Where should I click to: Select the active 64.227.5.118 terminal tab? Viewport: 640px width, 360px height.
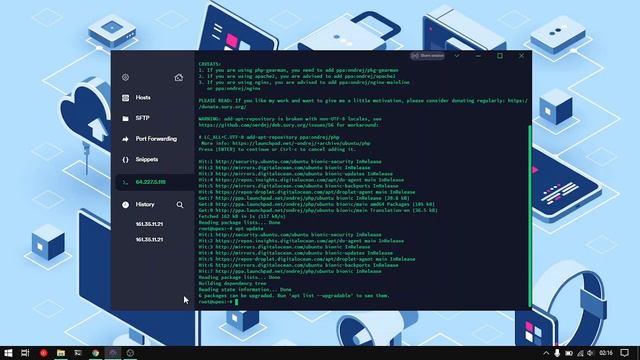[154, 182]
